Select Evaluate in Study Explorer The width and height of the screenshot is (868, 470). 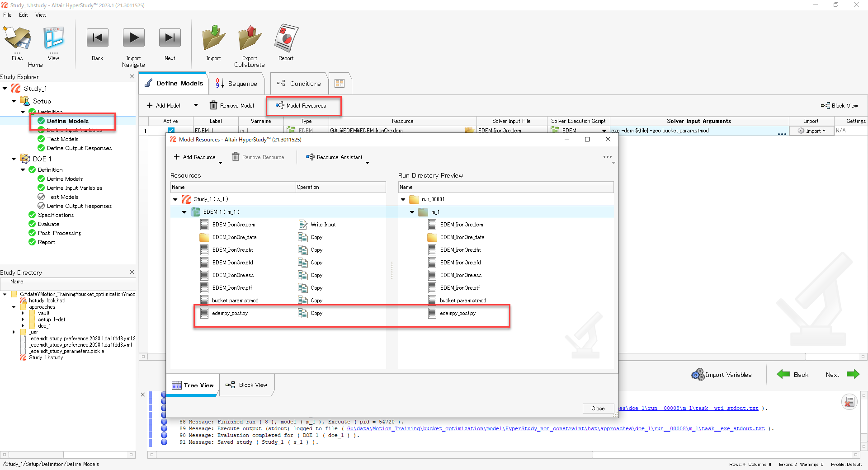pos(48,224)
